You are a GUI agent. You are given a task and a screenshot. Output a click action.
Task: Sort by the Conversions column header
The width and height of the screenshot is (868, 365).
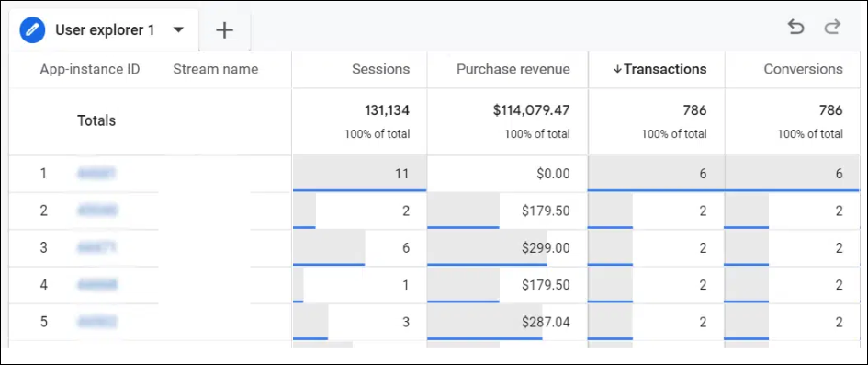[x=803, y=69]
